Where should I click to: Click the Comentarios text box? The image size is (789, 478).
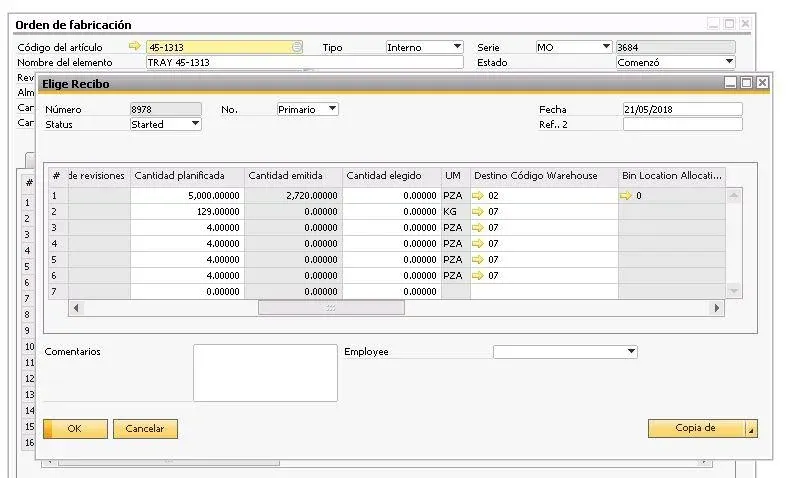(x=265, y=373)
